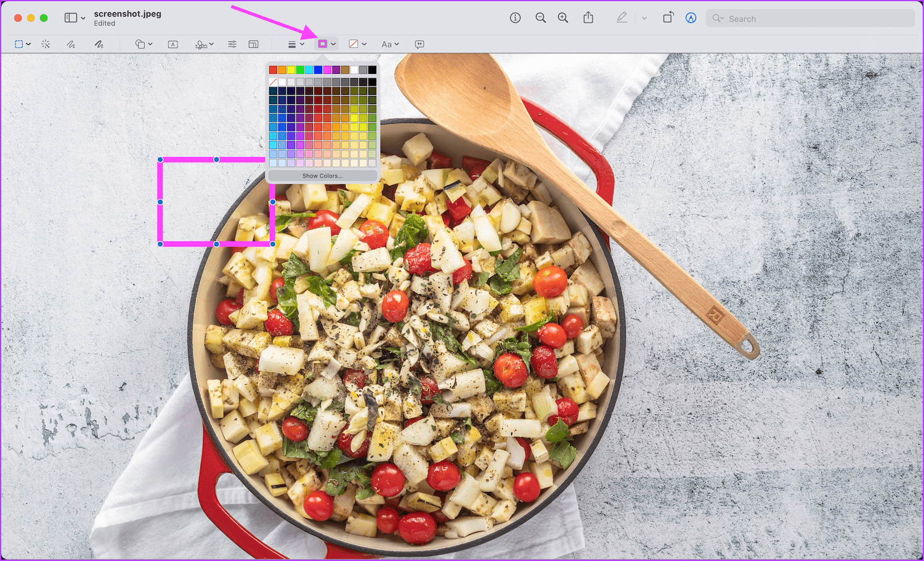The image size is (924, 561).
Task: Choose the no-color slashed swatch
Action: 273,82
